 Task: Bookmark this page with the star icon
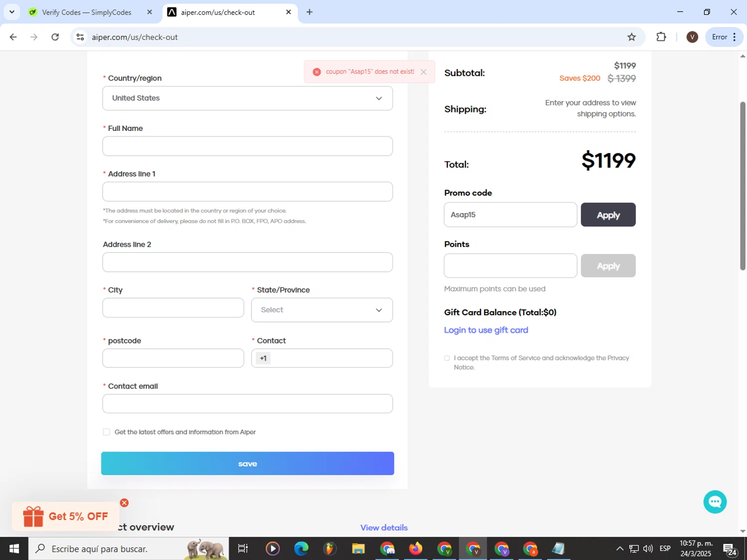click(631, 37)
